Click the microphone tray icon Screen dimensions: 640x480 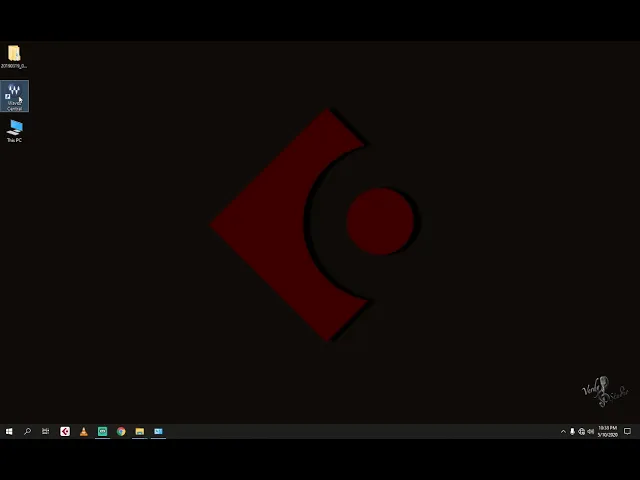pyautogui.click(x=572, y=431)
